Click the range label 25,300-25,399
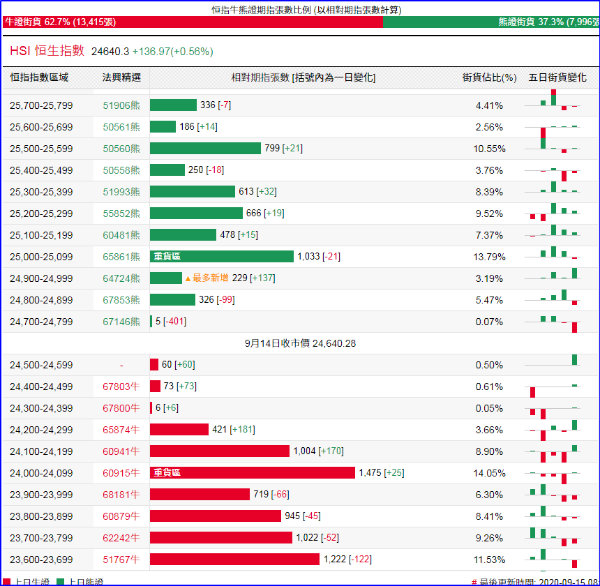Viewport: 600px width, 586px height. [x=41, y=192]
